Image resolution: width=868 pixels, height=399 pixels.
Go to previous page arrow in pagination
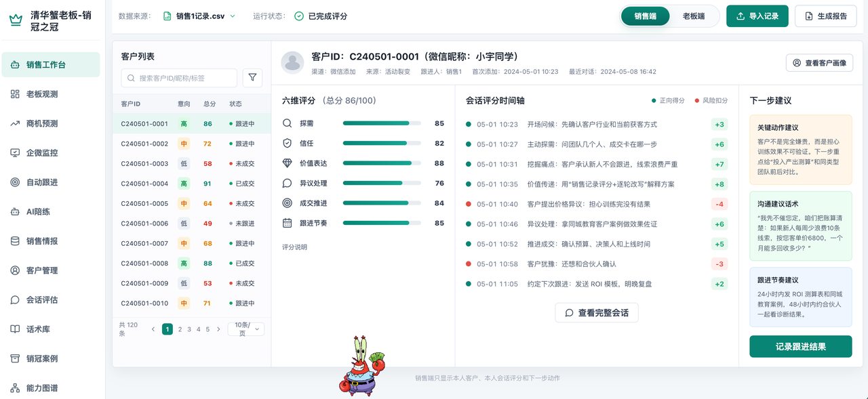click(x=153, y=329)
